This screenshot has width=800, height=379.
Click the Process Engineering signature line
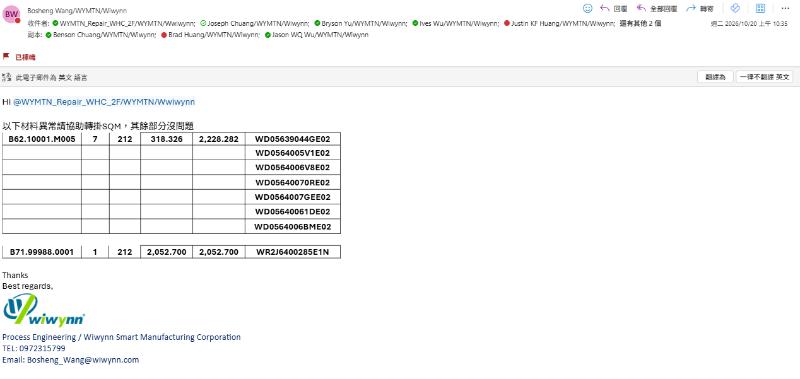121,337
